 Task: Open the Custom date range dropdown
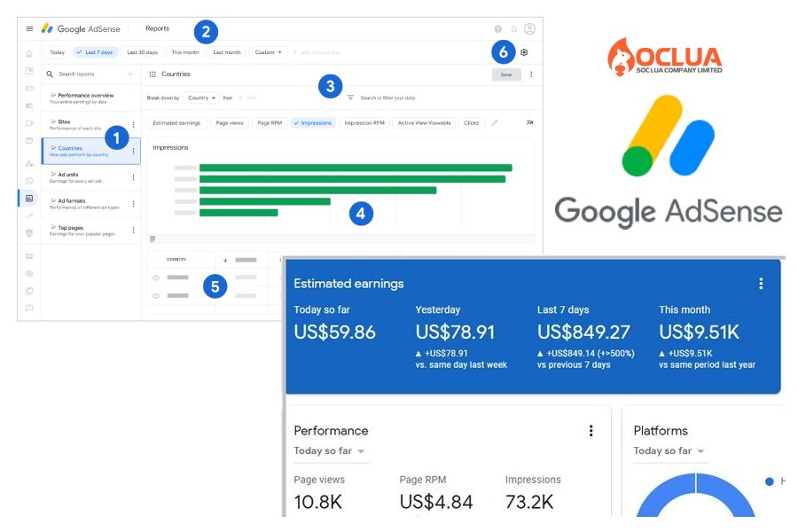click(x=268, y=52)
